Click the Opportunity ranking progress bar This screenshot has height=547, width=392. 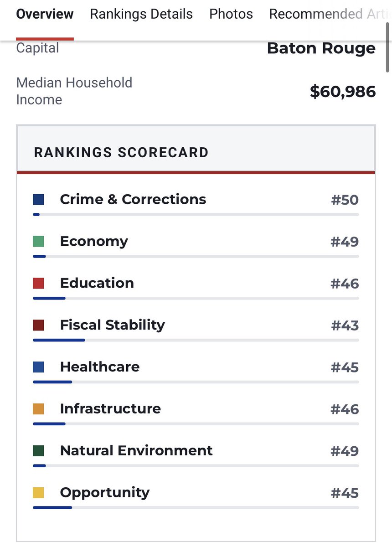[196, 508]
